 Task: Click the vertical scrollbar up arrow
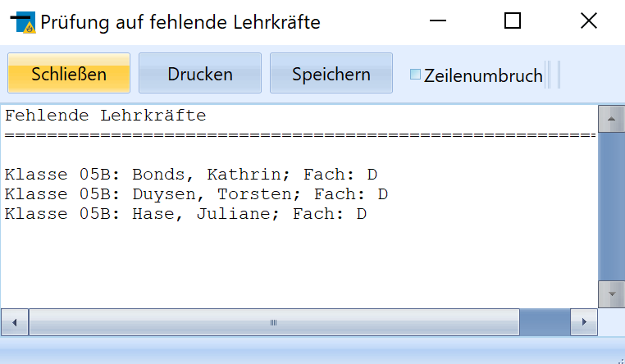tap(611, 119)
